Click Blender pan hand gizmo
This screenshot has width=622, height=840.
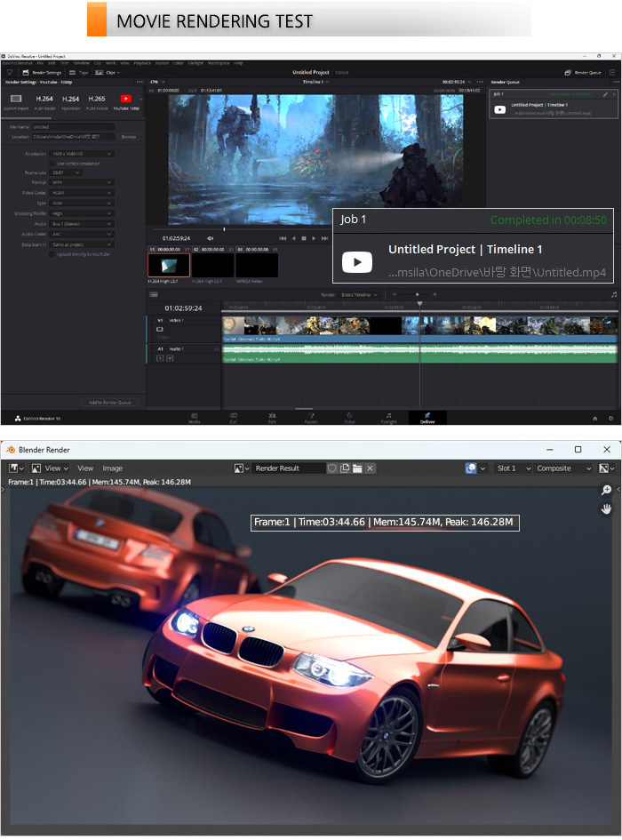(607, 509)
